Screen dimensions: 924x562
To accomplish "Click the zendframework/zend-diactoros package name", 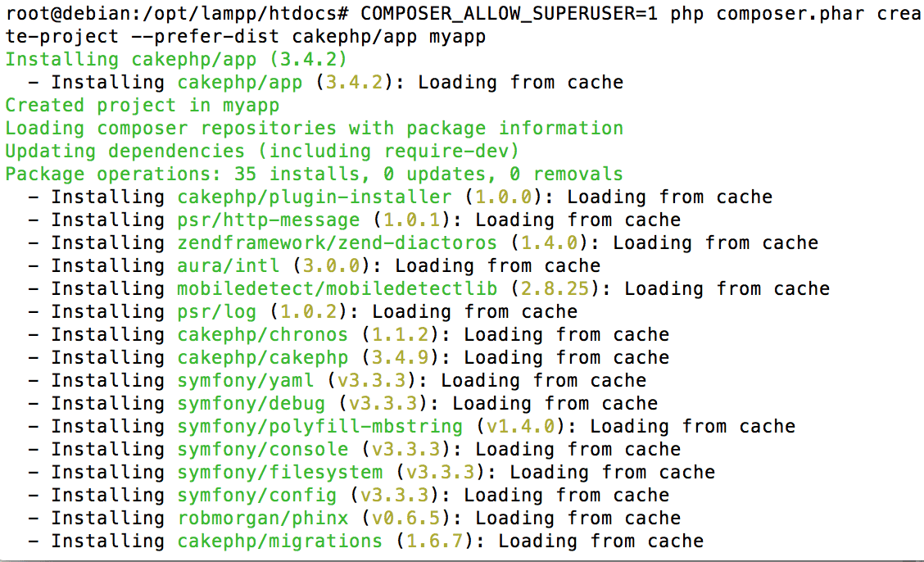I will (x=337, y=242).
